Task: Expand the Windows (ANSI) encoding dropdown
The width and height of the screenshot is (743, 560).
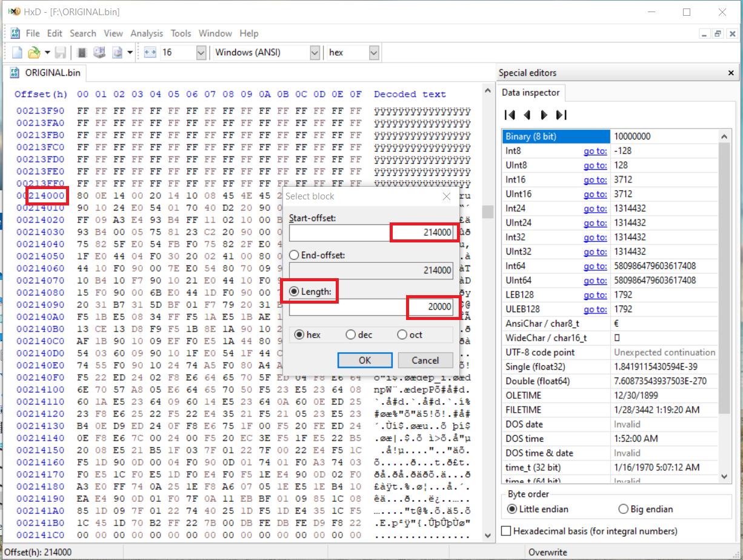Action: click(315, 53)
